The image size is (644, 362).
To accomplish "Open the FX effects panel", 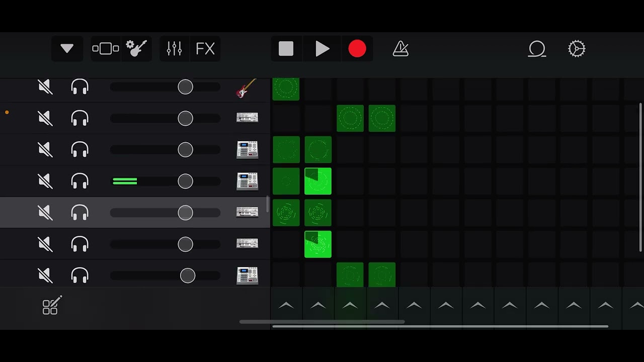I will click(x=205, y=49).
